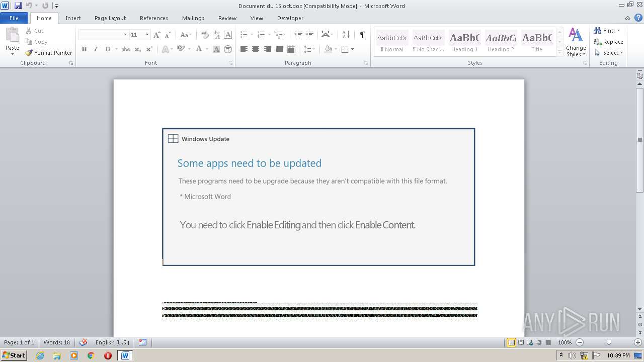This screenshot has height=362, width=644.
Task: Toggle Bold formatting
Action: pos(84,49)
